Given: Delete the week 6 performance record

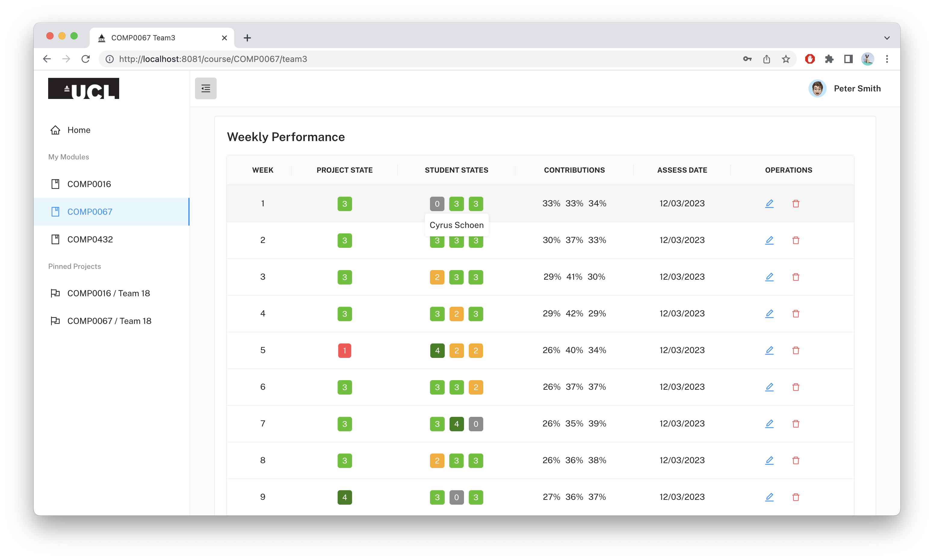Looking at the screenshot, I should tap(796, 387).
